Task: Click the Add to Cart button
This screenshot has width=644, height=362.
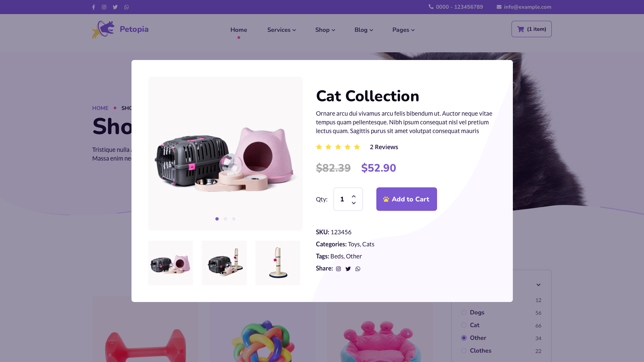Action: coord(407,199)
